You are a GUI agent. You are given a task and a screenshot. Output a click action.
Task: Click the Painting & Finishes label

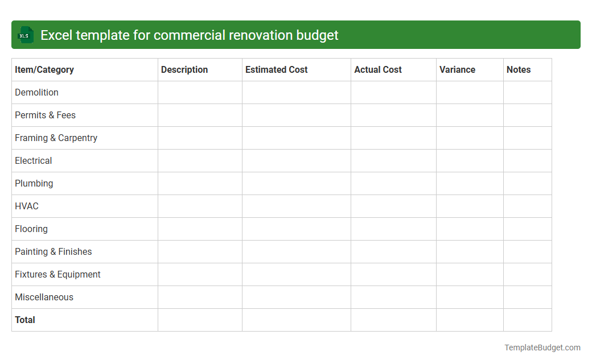(x=53, y=251)
